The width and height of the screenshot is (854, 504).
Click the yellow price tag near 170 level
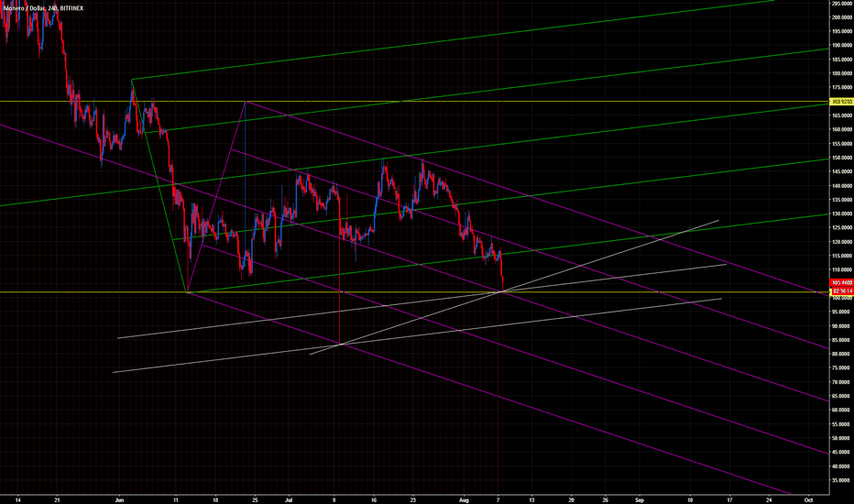tap(841, 102)
